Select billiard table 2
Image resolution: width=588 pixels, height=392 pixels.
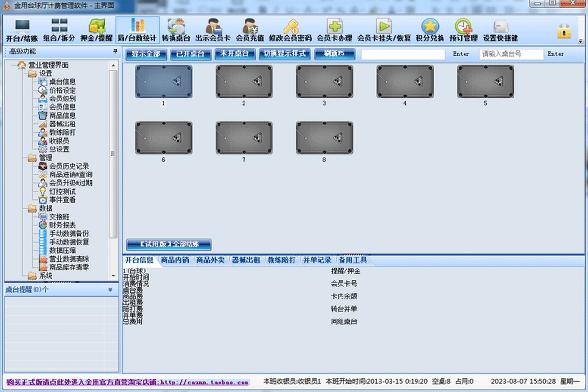(244, 81)
